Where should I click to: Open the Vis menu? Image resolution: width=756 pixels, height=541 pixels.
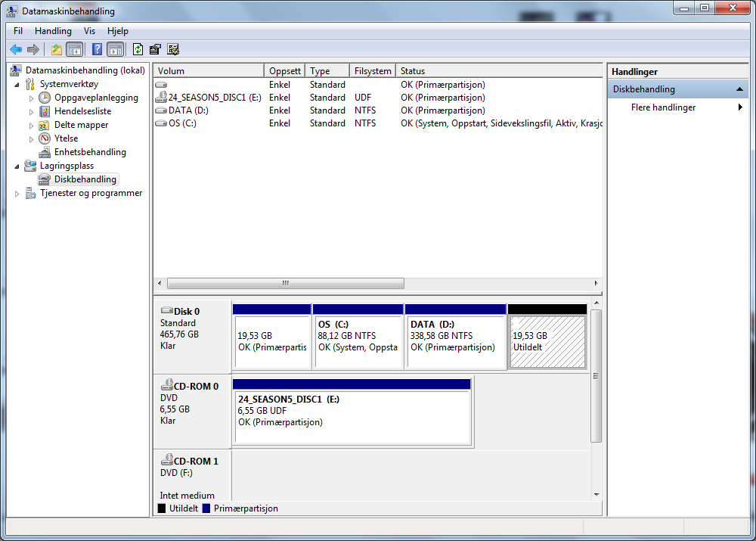pos(89,31)
